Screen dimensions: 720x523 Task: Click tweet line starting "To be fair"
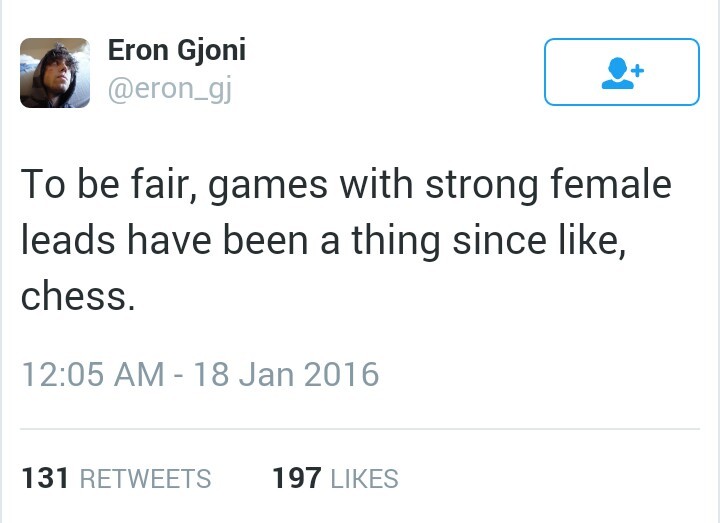coord(345,186)
